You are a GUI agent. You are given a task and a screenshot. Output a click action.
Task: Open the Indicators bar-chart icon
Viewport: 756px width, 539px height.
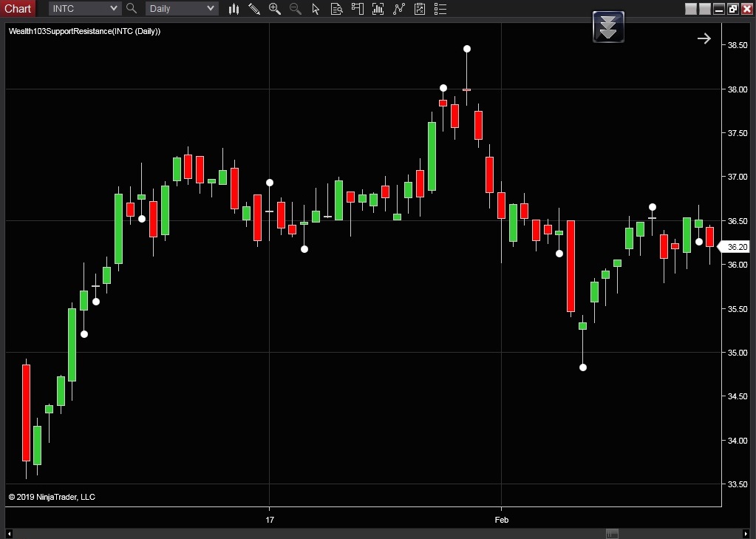pyautogui.click(x=378, y=9)
